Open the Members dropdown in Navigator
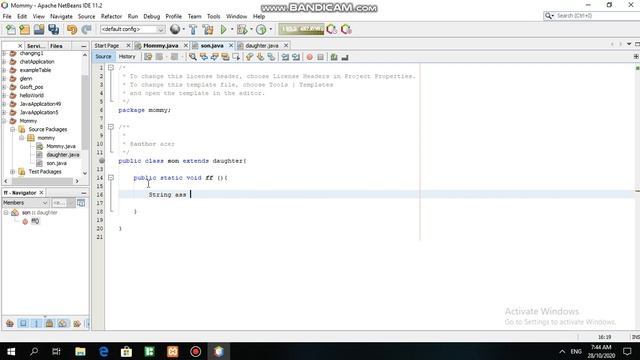Screen dimensions: 640x360 coord(25,203)
